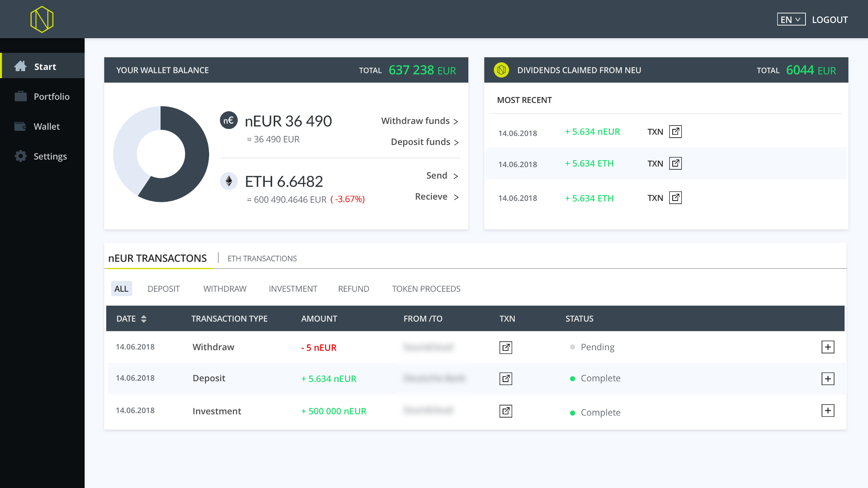Click the Neufund hexagon logo
This screenshot has height=488, width=868.
pos(42,20)
